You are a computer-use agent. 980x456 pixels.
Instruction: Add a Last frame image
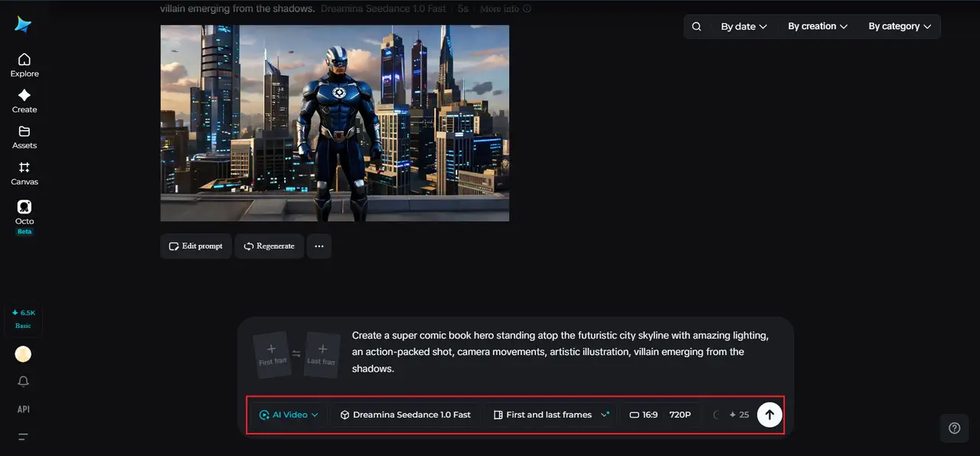322,354
